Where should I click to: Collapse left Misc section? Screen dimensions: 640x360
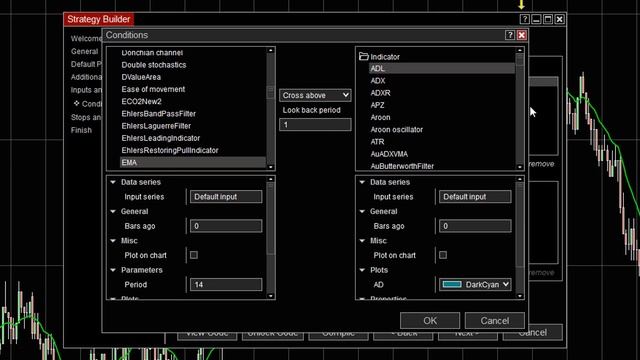tap(113, 241)
